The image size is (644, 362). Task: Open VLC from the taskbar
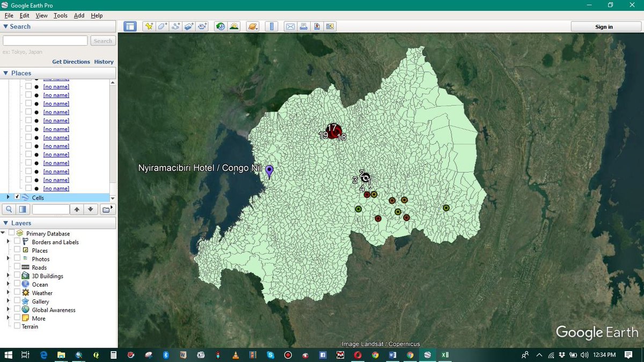(235, 354)
